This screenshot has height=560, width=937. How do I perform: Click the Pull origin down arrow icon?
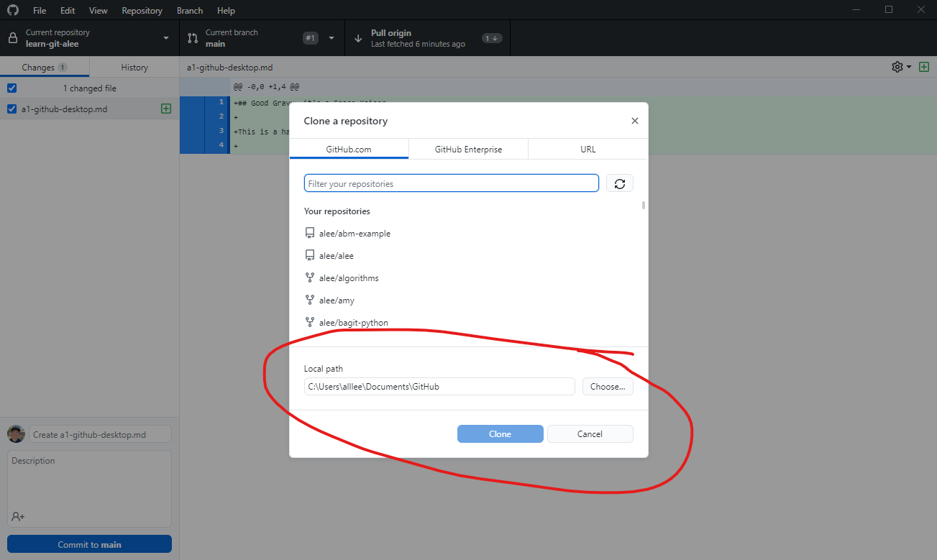tap(358, 38)
